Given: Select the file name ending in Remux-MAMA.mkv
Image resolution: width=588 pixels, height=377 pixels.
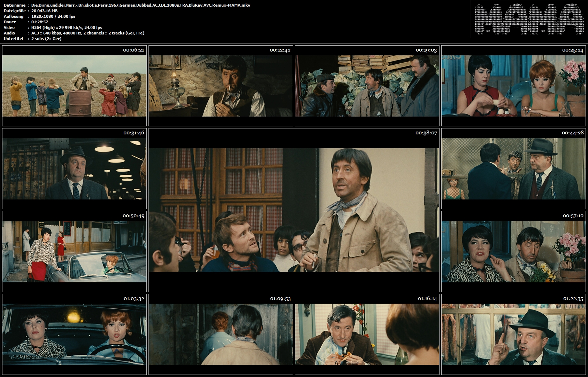Looking at the screenshot, I should coord(140,5).
